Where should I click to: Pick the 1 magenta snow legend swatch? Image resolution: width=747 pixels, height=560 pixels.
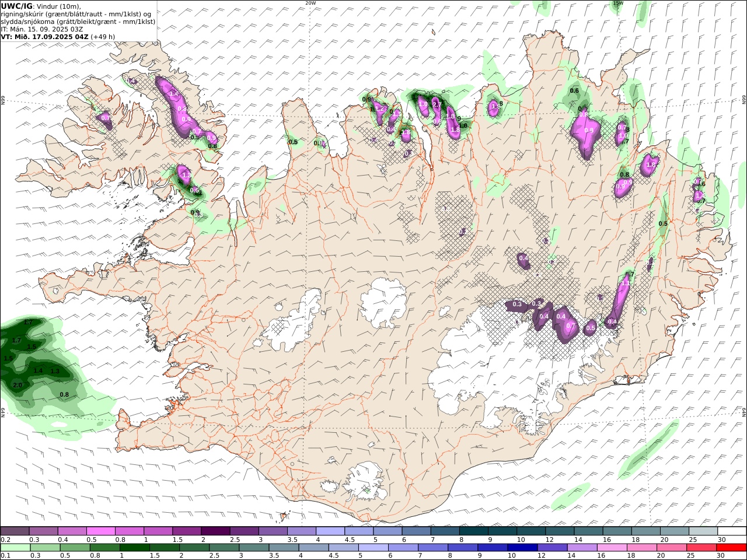click(x=158, y=531)
